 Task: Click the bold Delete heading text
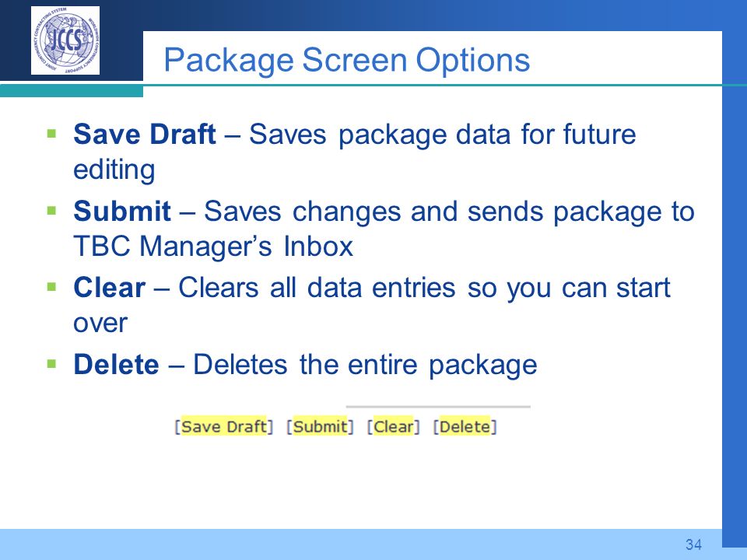click(116, 365)
